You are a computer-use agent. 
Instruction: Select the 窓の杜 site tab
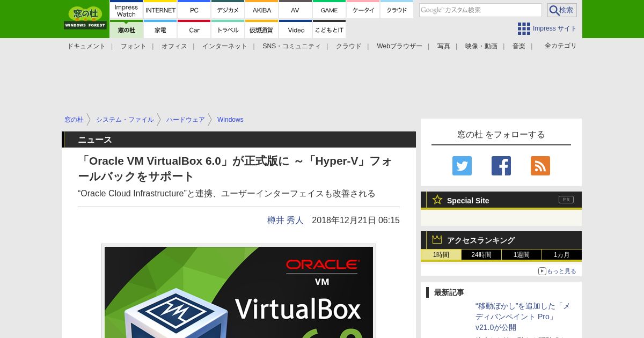pos(127,30)
